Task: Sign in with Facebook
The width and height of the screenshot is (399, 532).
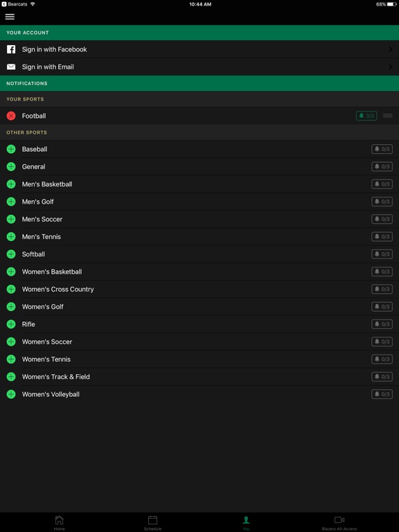Action: (x=199, y=49)
